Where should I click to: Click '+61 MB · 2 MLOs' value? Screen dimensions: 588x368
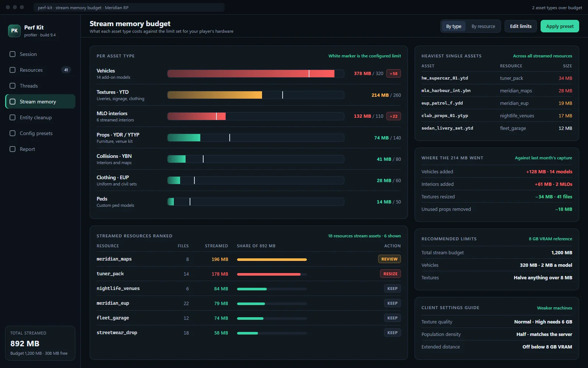click(x=553, y=184)
